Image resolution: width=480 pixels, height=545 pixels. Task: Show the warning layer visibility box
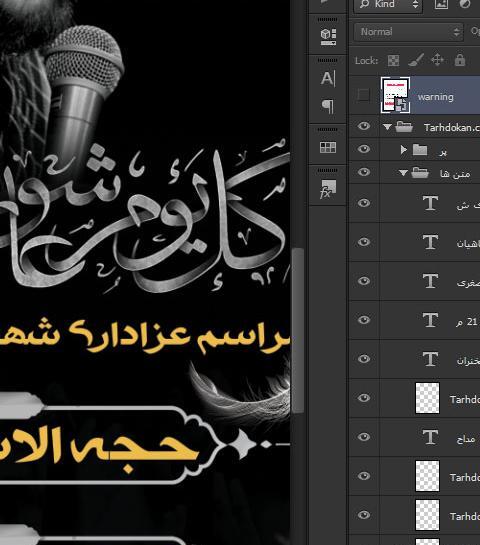[x=364, y=95]
